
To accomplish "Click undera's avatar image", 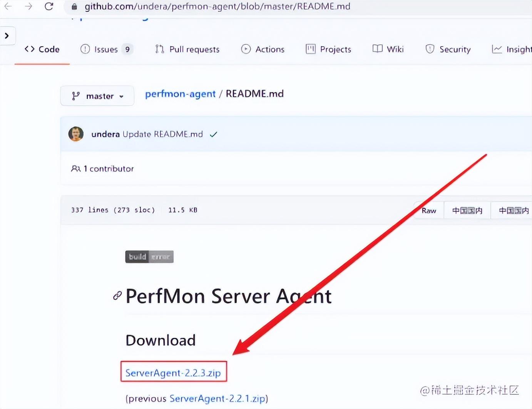I will point(76,134).
